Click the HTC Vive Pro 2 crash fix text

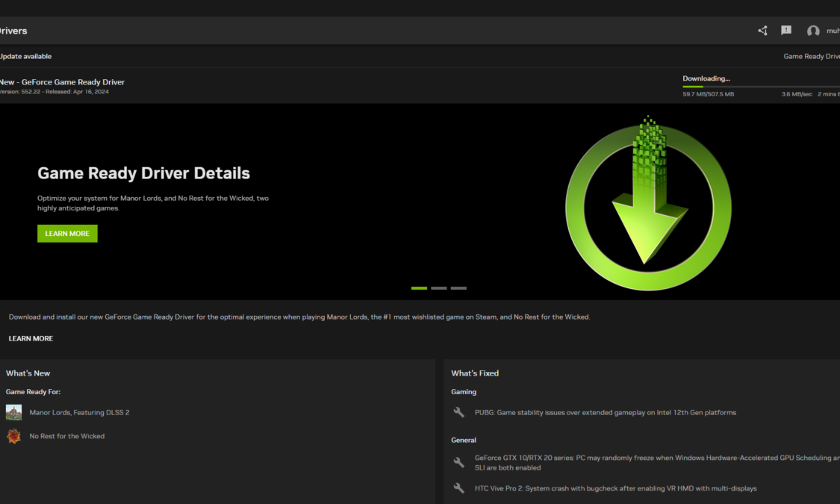(x=615, y=488)
